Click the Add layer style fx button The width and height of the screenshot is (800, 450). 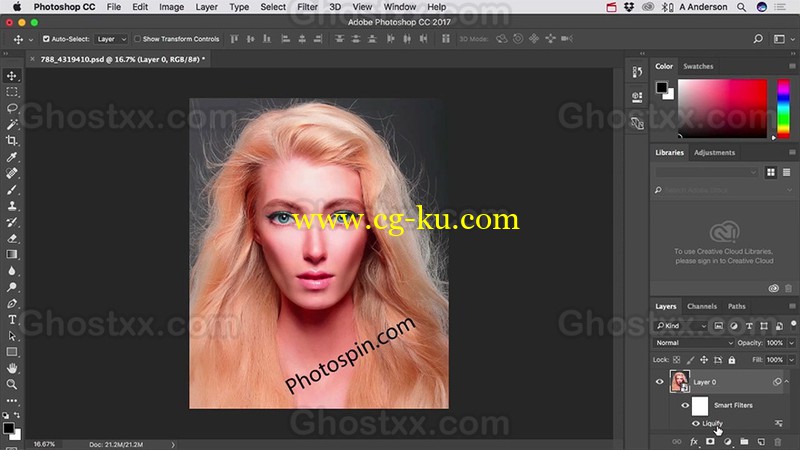693,442
